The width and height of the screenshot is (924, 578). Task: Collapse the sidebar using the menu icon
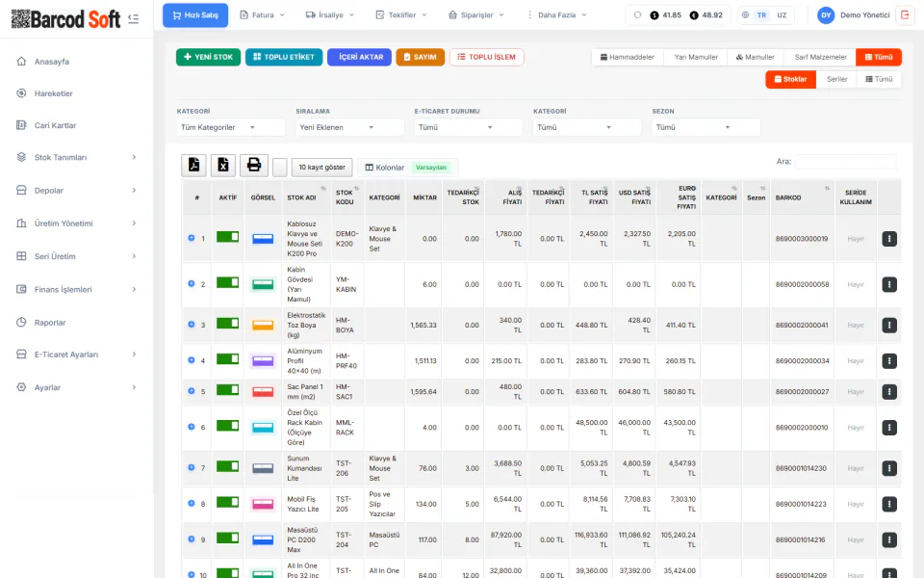pyautogui.click(x=133, y=19)
